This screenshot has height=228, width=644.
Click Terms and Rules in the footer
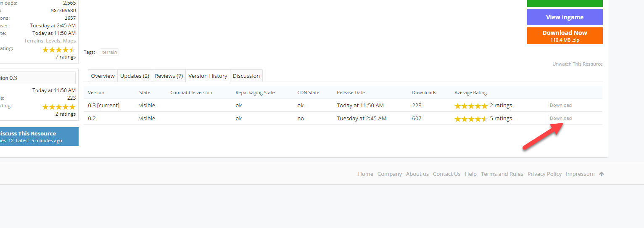502,174
